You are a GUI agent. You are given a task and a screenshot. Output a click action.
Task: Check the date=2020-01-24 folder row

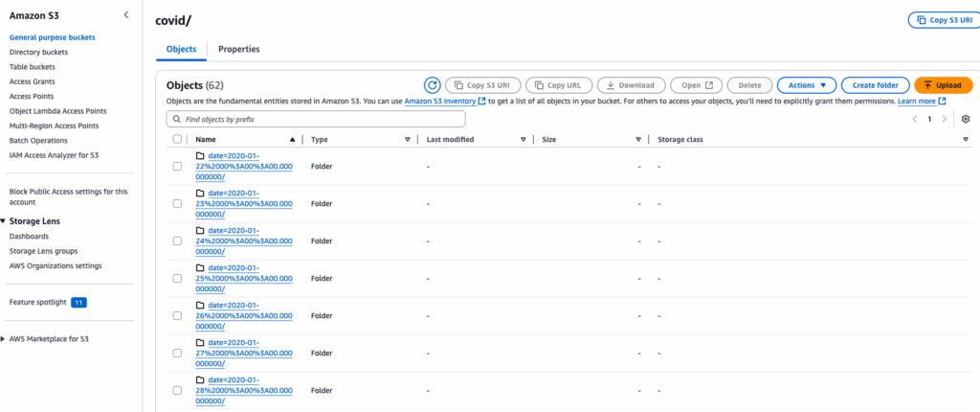pos(177,241)
